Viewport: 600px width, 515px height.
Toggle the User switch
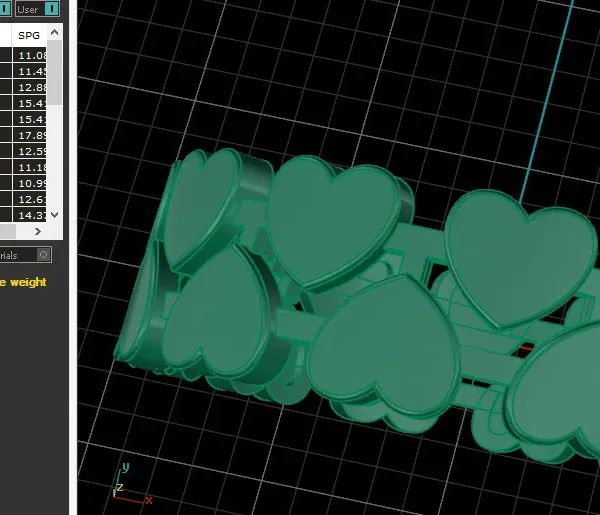coord(51,9)
